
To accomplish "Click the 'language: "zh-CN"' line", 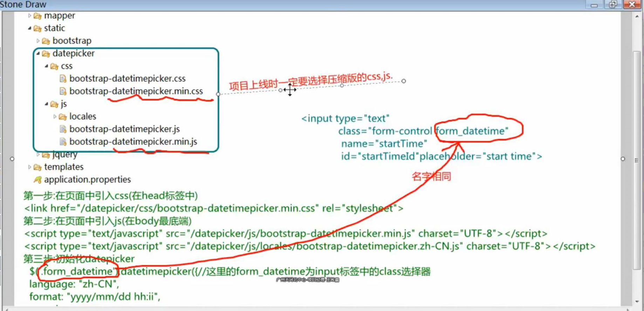I will (x=74, y=284).
